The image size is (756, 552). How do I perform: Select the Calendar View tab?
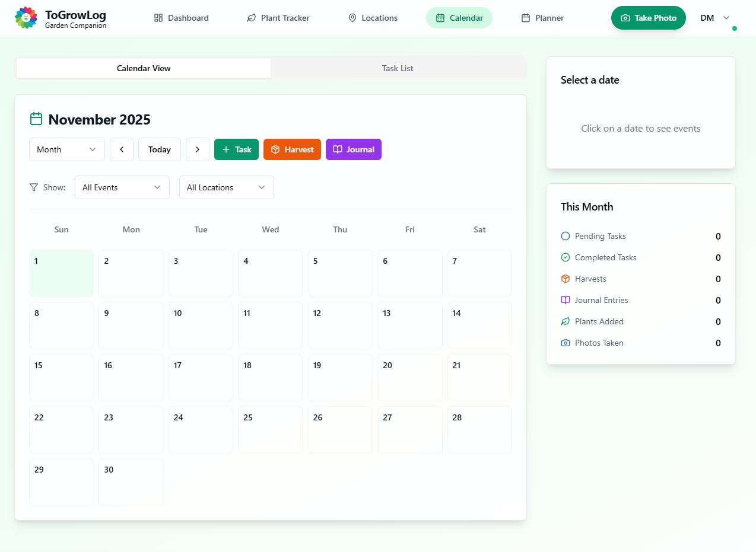144,68
